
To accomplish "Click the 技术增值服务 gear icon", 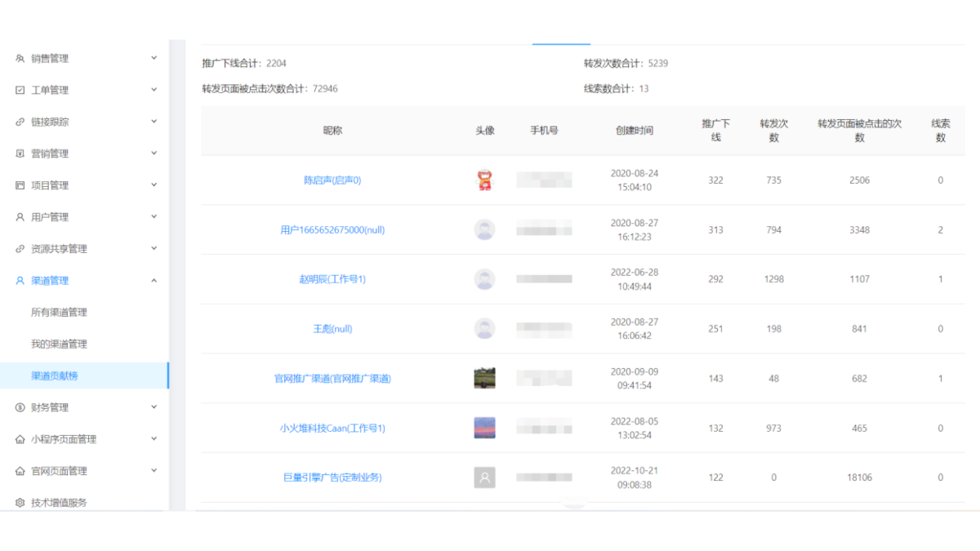I will (20, 503).
